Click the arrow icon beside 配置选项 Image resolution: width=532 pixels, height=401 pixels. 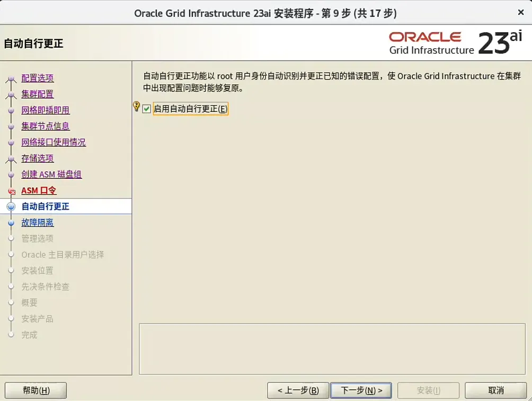pyautogui.click(x=12, y=78)
